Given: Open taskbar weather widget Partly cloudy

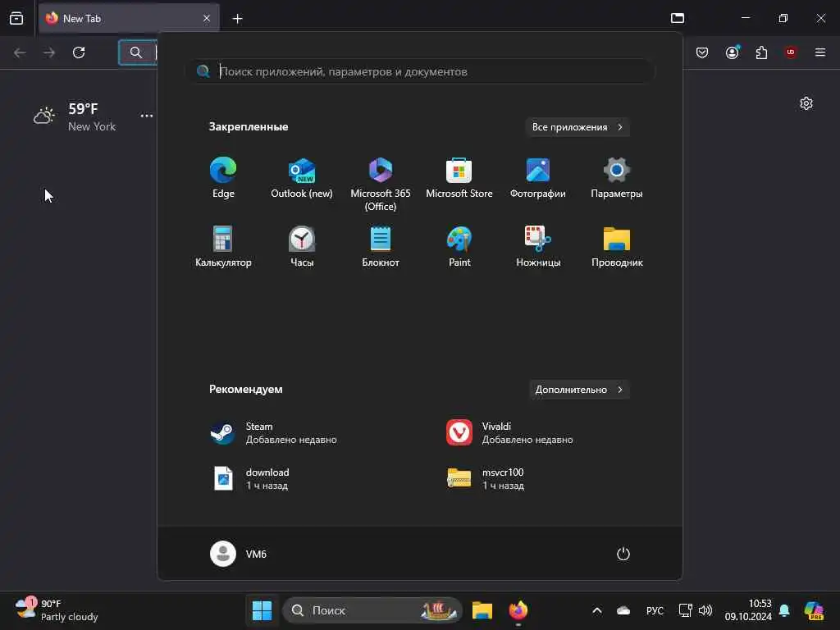Looking at the screenshot, I should click(x=57, y=610).
